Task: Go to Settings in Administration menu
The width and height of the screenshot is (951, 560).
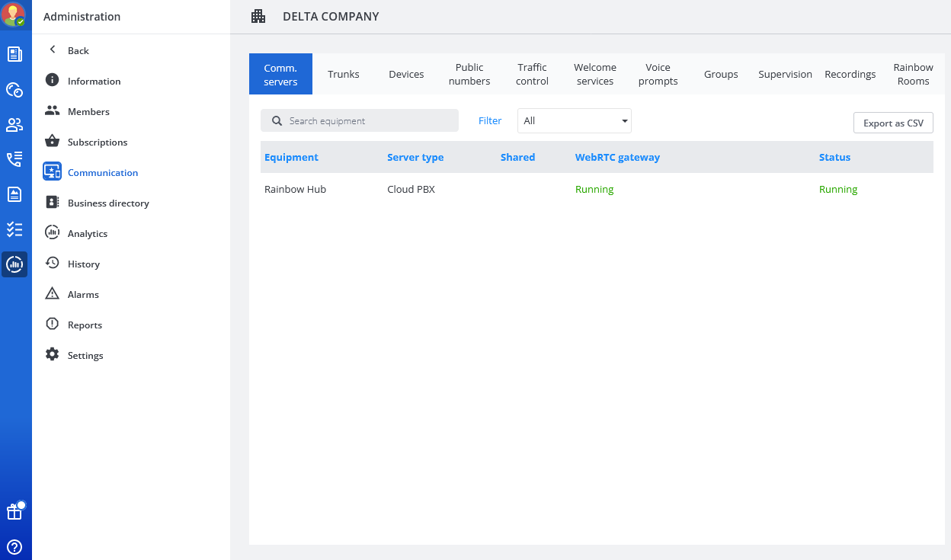Action: (85, 356)
